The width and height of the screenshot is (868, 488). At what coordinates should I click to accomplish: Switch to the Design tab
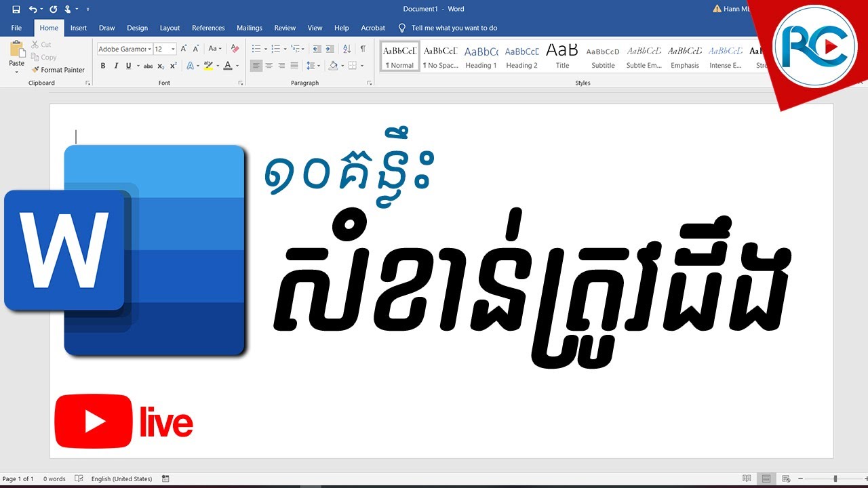click(x=137, y=28)
